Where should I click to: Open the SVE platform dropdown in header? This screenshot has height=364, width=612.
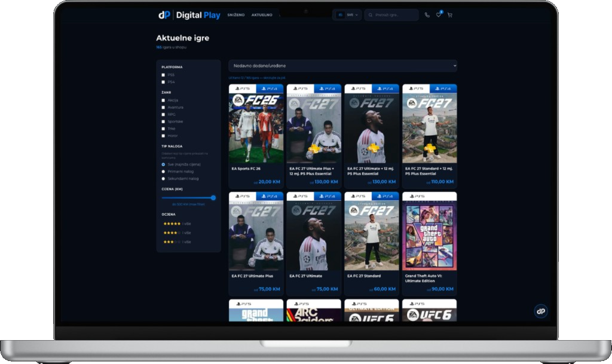(x=347, y=15)
